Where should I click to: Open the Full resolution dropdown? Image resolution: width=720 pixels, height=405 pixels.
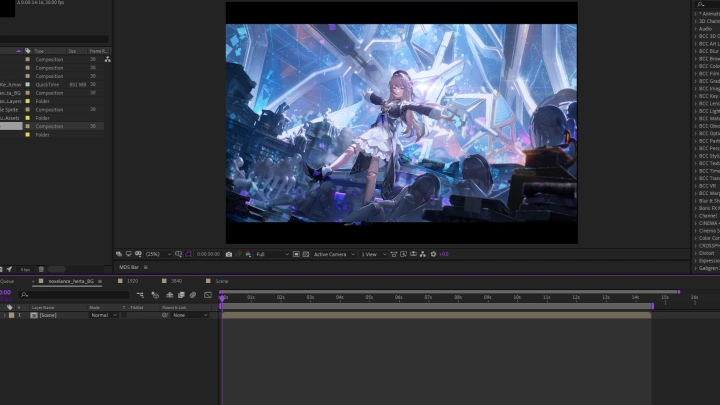coord(272,254)
